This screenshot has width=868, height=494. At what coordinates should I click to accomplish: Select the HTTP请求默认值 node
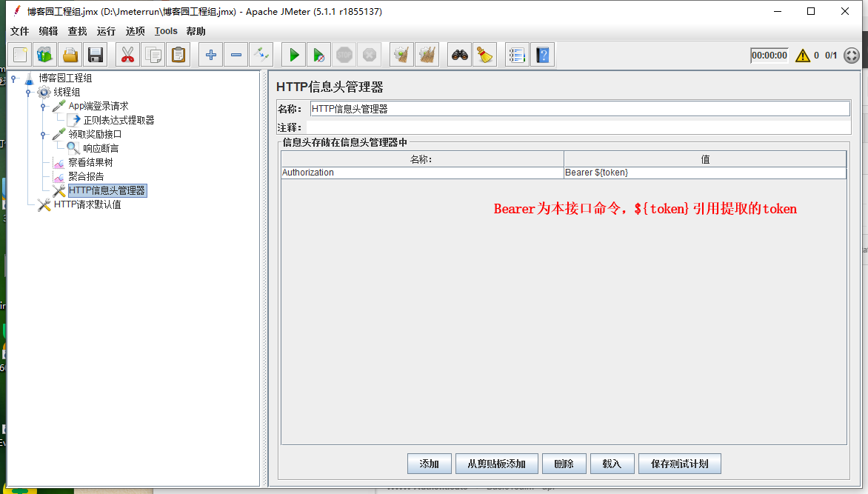click(x=87, y=204)
